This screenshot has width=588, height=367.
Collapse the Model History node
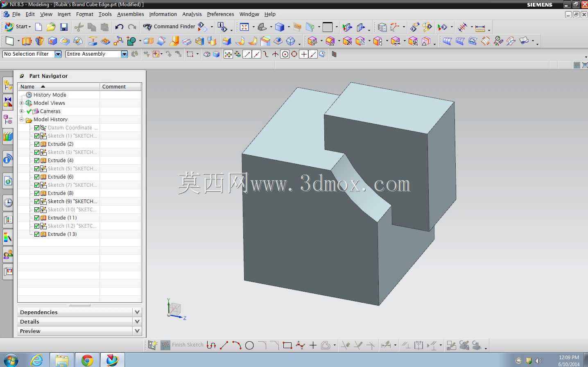[x=22, y=120]
